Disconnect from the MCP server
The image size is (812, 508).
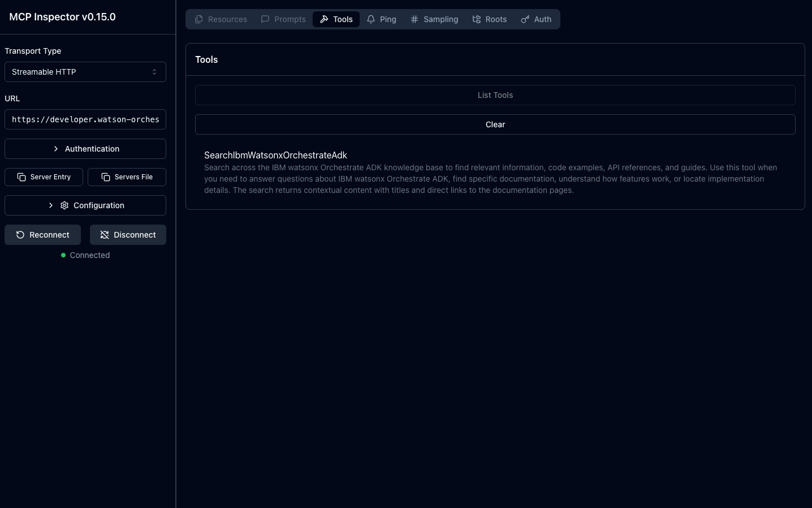point(128,235)
